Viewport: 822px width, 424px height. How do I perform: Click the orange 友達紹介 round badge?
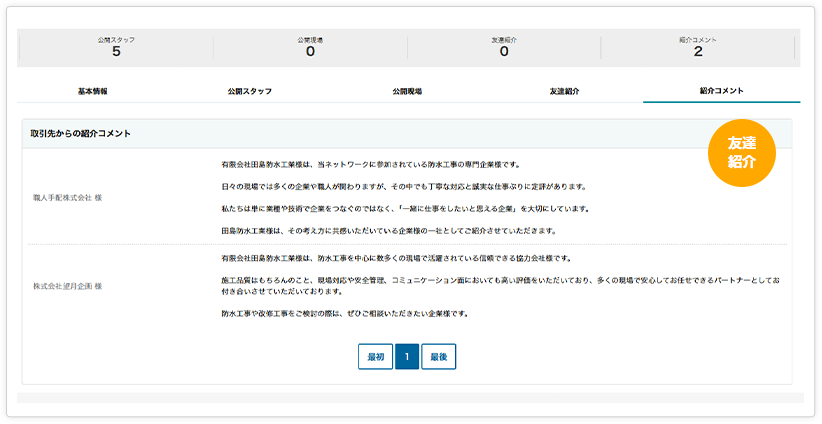pyautogui.click(x=741, y=153)
